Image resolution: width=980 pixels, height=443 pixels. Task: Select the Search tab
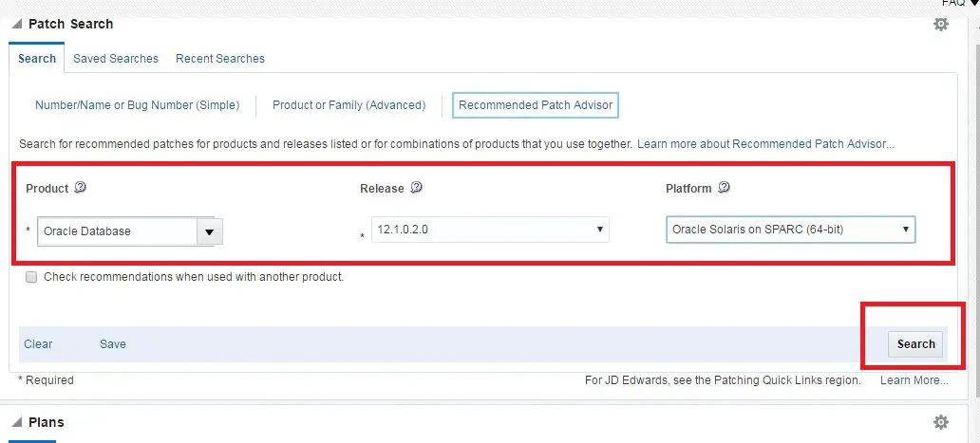(x=37, y=59)
